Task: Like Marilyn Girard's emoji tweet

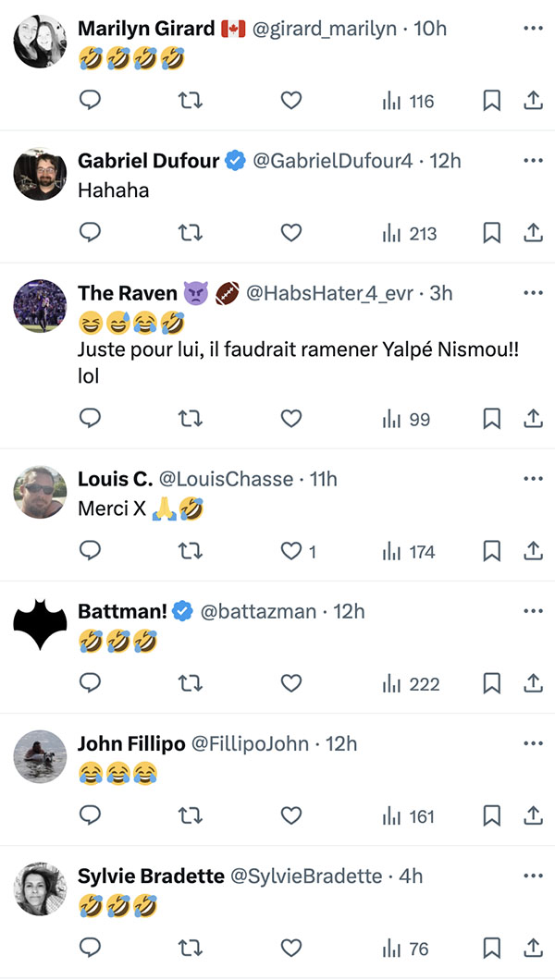Action: coord(290,101)
